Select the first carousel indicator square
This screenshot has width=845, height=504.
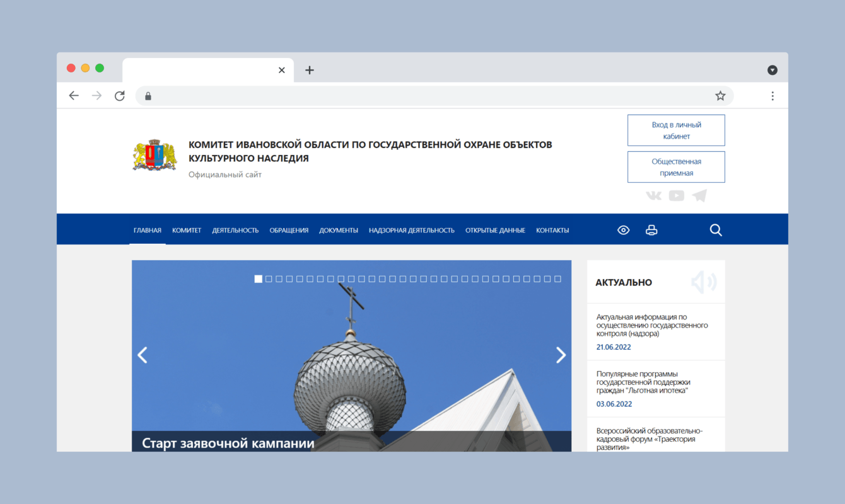tap(258, 278)
